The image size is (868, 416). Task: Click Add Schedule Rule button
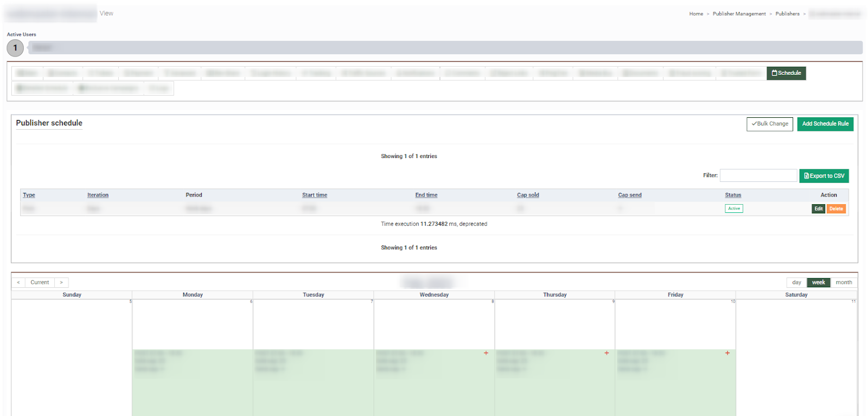pos(825,124)
